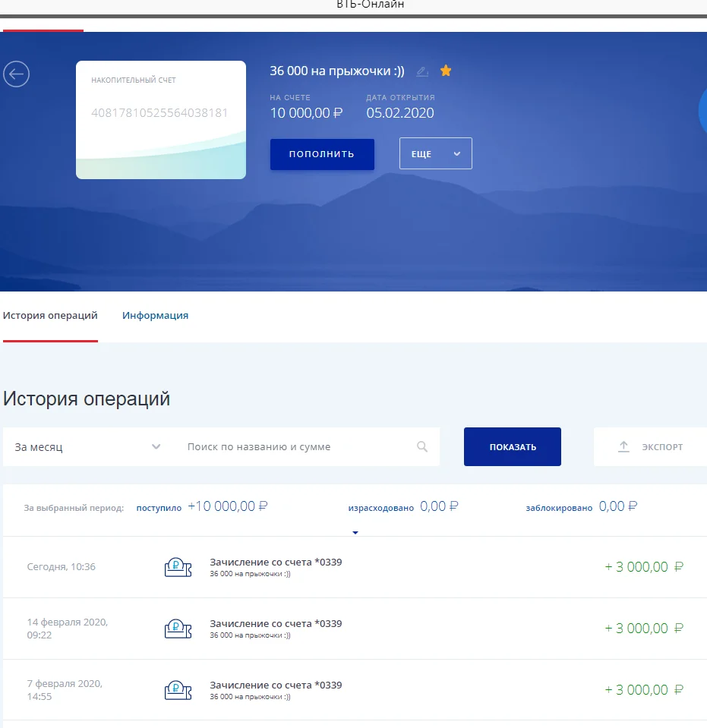Image resolution: width=707 pixels, height=728 pixels.
Task: Toggle the sort arrow under израсходовано
Action: (x=355, y=531)
